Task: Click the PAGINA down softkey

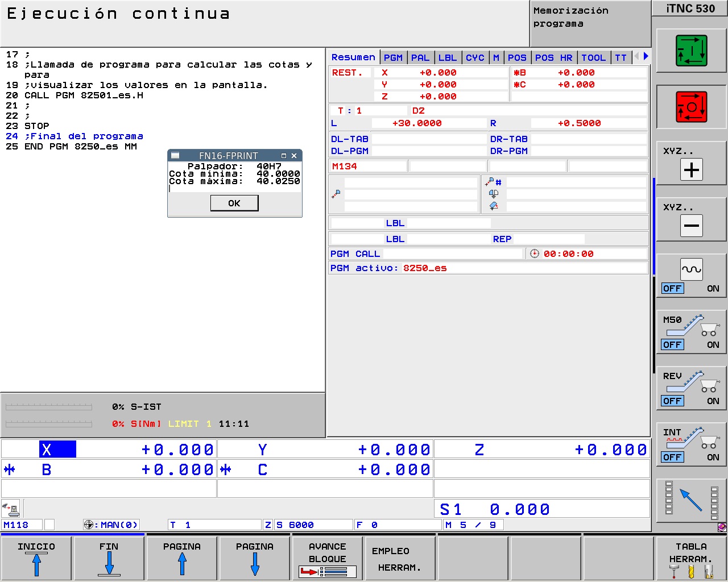Action: tap(255, 558)
